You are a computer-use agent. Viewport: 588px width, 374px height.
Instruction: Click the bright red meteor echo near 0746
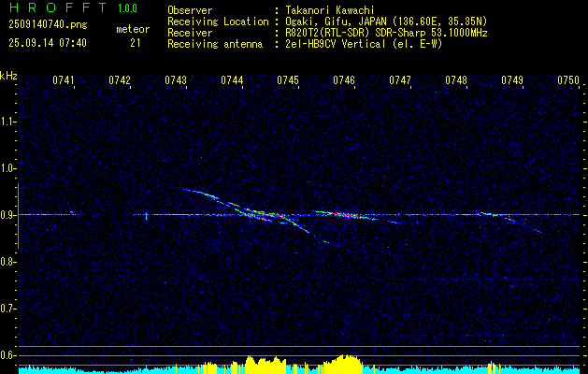pyautogui.click(x=345, y=215)
